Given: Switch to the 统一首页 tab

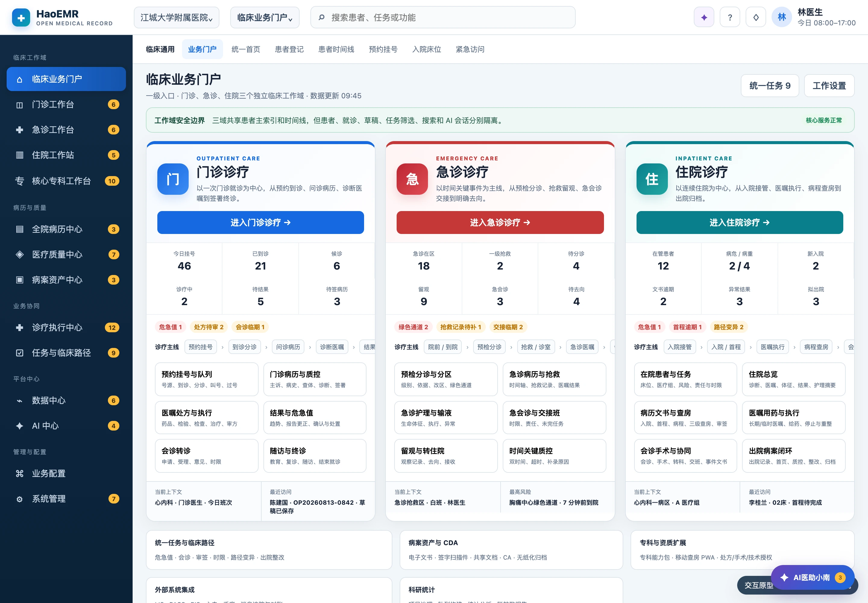Looking at the screenshot, I should 246,49.
